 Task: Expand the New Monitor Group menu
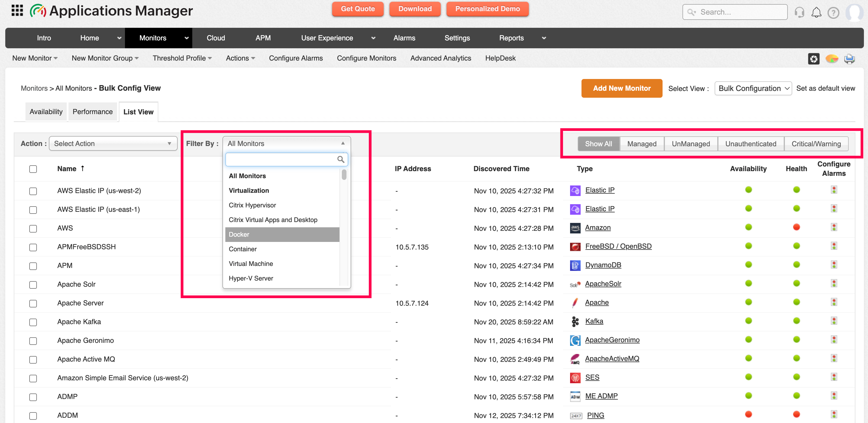[x=105, y=58]
